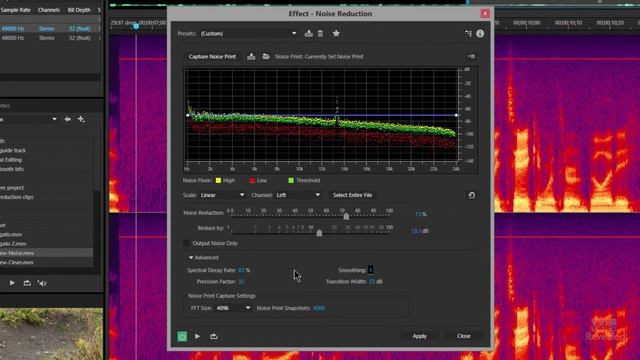The image size is (640, 360).
Task: Click the Threshold legend swatch
Action: click(x=291, y=180)
